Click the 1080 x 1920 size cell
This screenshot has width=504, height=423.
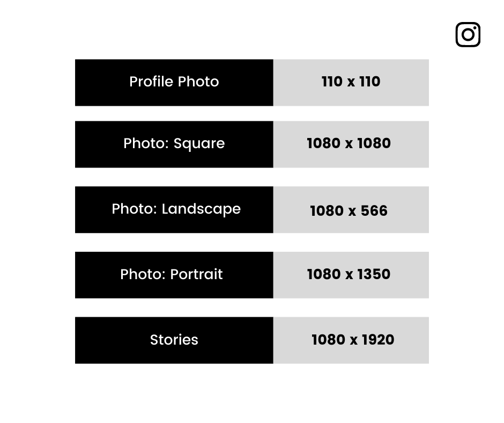pyautogui.click(x=351, y=340)
